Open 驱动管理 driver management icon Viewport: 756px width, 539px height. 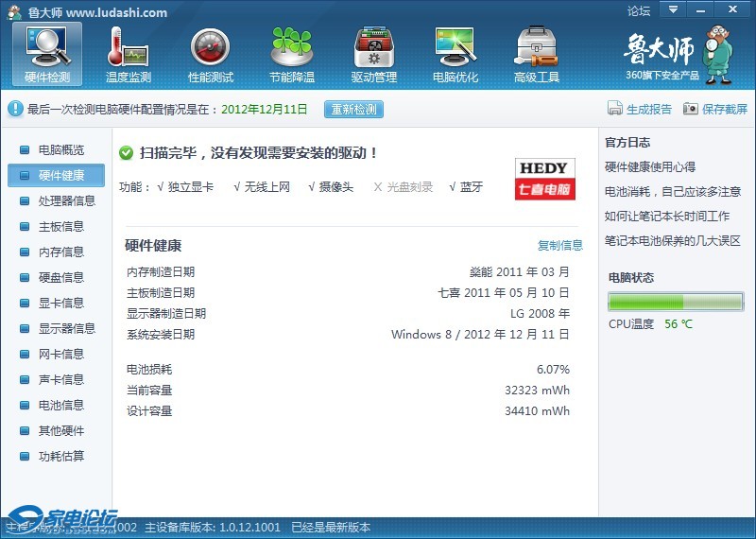click(x=373, y=54)
